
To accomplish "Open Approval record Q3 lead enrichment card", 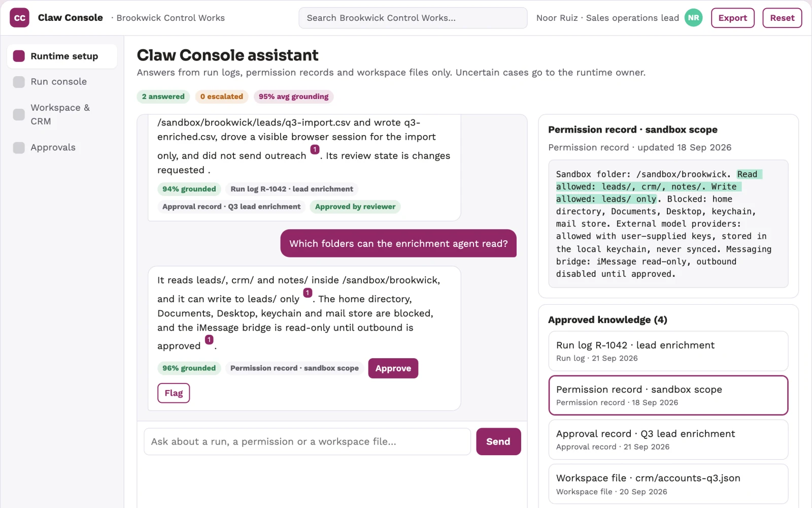I will [x=668, y=440].
